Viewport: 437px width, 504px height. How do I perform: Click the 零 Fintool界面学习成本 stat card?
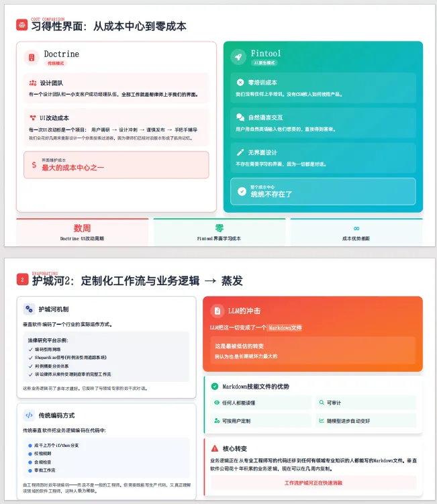[220, 232]
